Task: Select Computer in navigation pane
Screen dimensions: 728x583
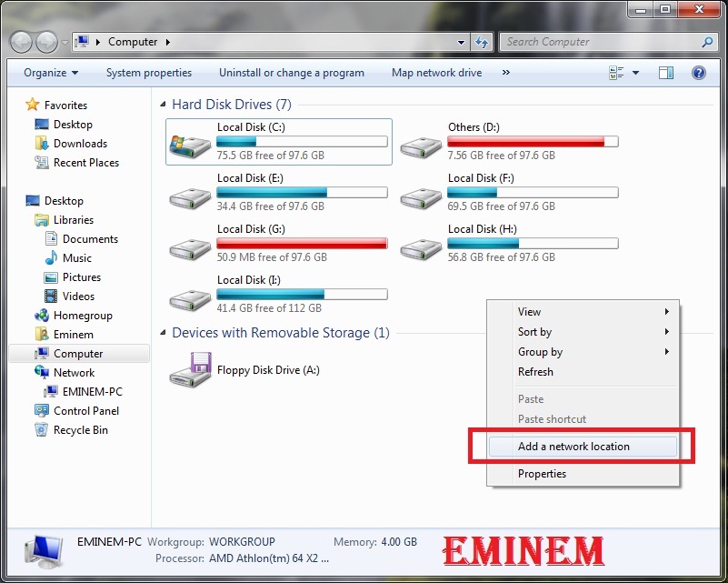Action: pyautogui.click(x=79, y=354)
